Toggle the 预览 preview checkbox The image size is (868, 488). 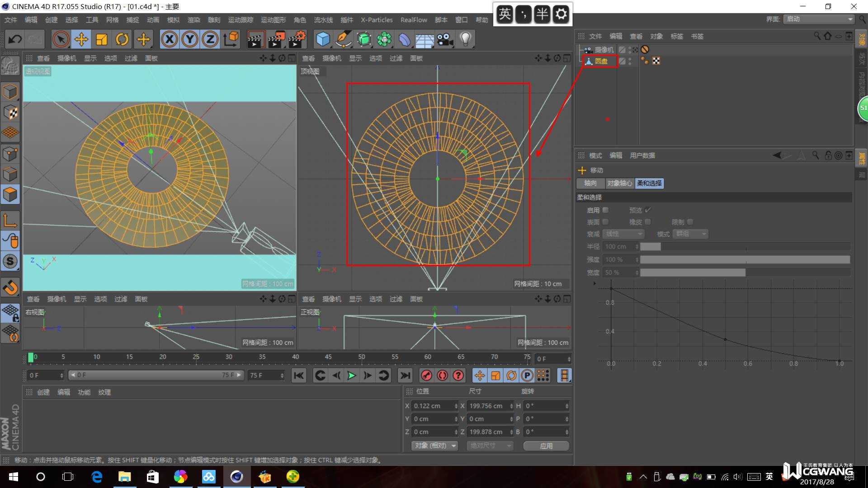pos(648,210)
